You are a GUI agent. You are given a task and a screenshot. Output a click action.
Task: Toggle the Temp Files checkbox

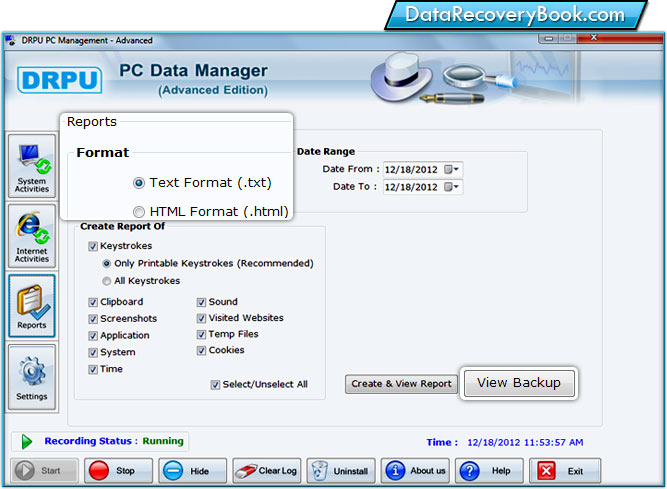click(201, 335)
